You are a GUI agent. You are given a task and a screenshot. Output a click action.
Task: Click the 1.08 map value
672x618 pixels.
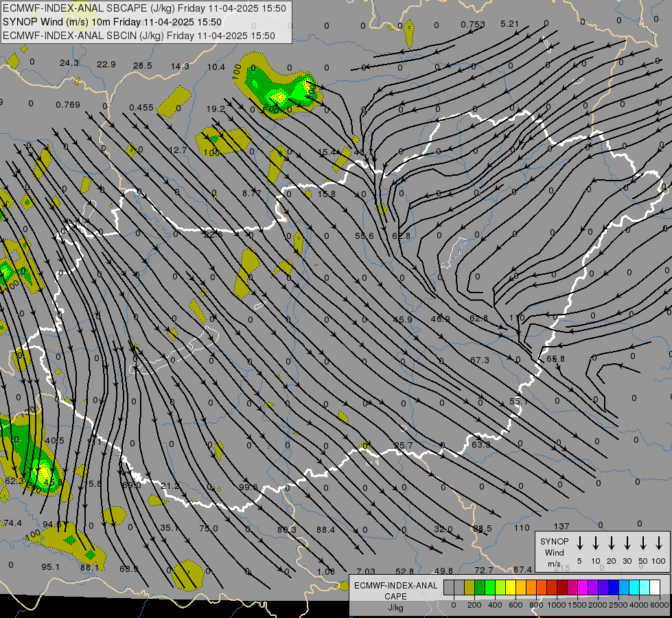(326, 572)
